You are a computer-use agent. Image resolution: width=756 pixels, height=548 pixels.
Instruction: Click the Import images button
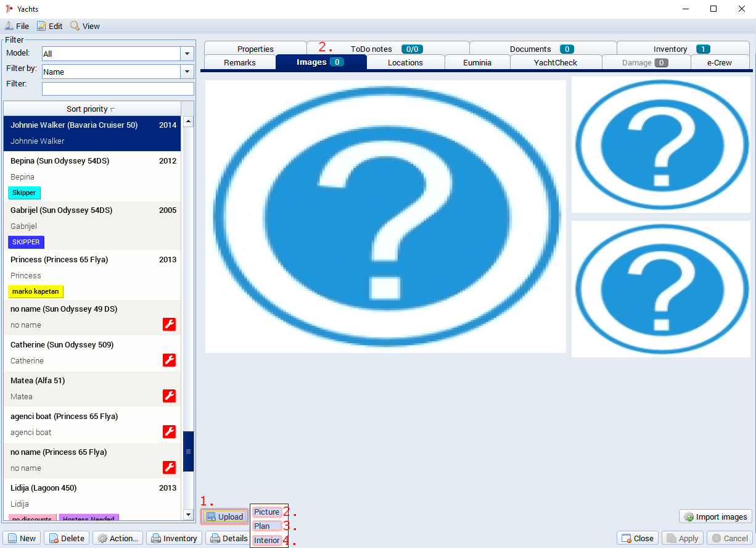point(715,517)
